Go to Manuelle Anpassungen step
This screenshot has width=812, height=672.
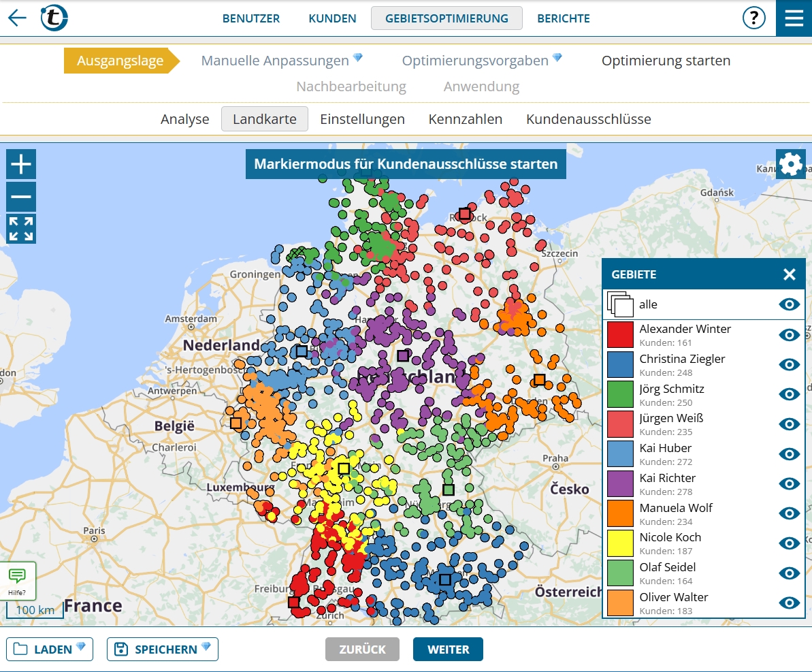(x=275, y=61)
